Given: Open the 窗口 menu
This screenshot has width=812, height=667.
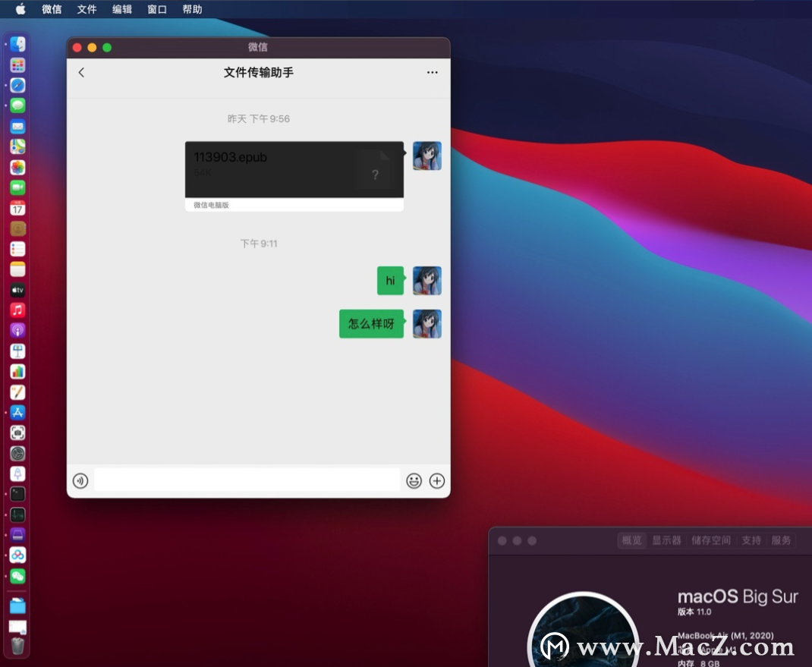Looking at the screenshot, I should pyautogui.click(x=157, y=9).
